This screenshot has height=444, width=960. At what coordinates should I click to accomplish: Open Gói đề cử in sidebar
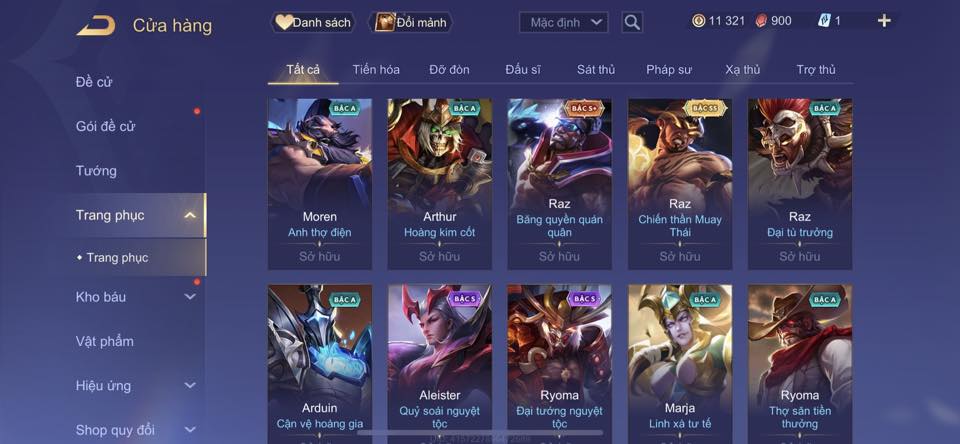coord(105,126)
